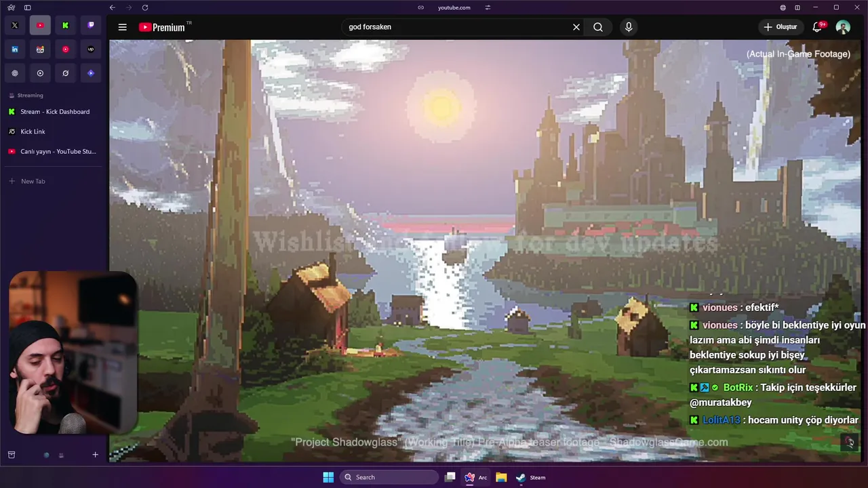
Task: Open the Kick pinned favorite
Action: [x=65, y=25]
